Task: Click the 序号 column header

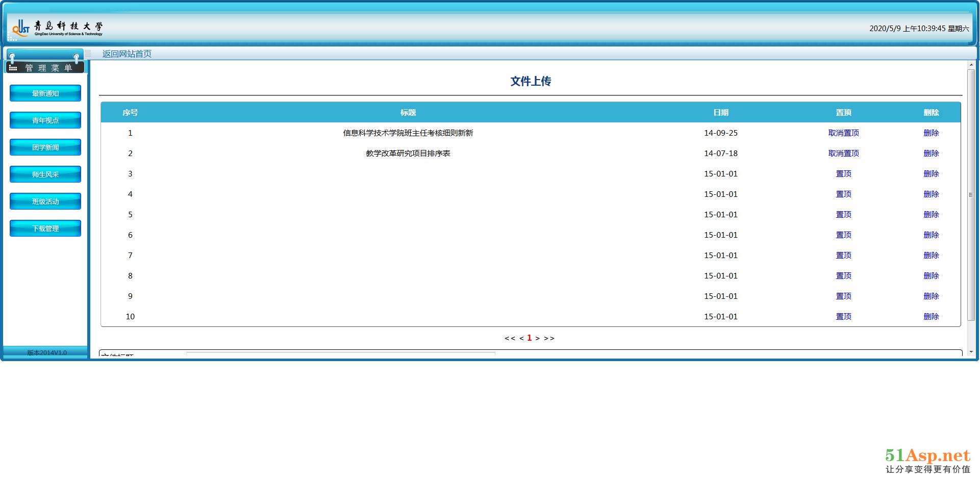Action: (x=130, y=112)
